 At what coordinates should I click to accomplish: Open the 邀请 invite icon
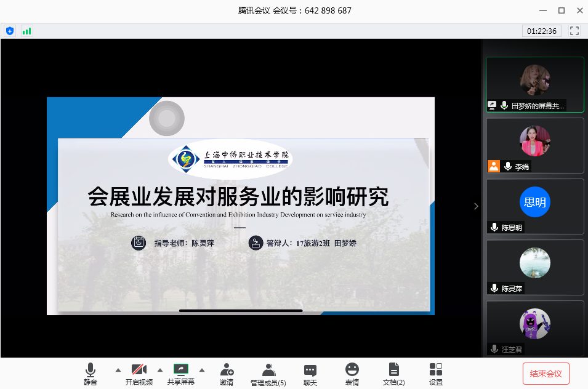(227, 374)
